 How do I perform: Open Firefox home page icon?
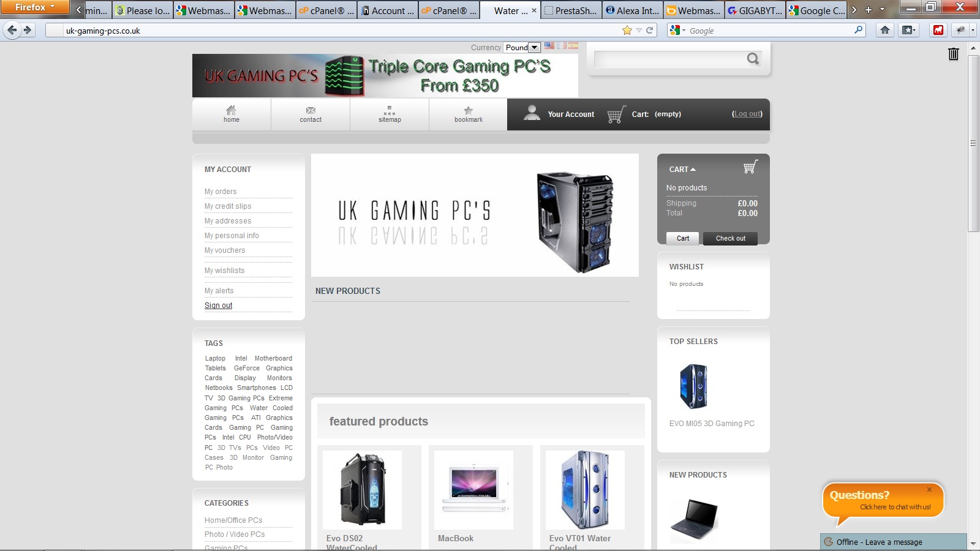[x=885, y=30]
